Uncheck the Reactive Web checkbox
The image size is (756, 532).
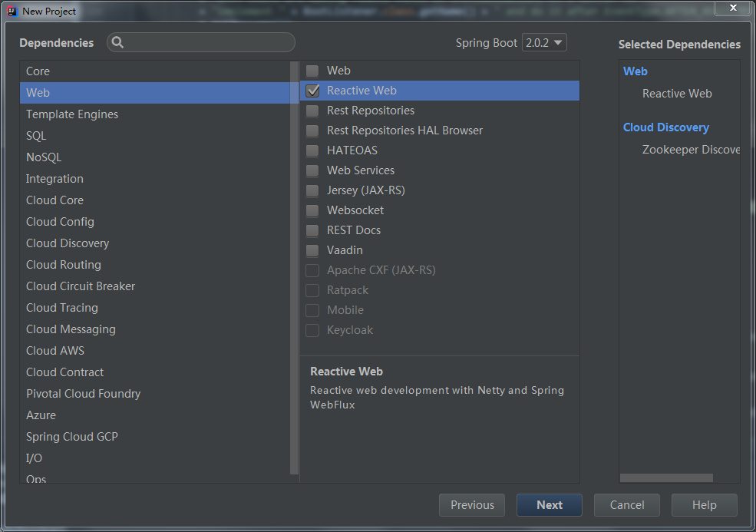pyautogui.click(x=312, y=91)
